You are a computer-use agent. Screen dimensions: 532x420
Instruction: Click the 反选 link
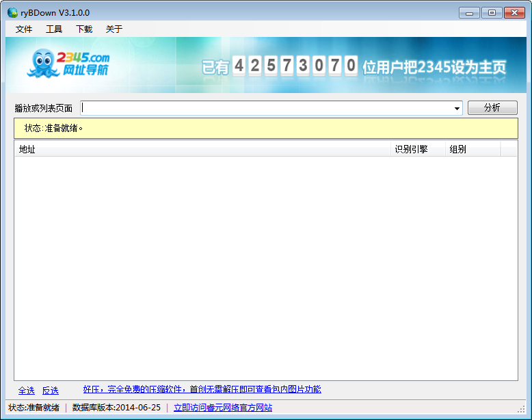point(50,391)
